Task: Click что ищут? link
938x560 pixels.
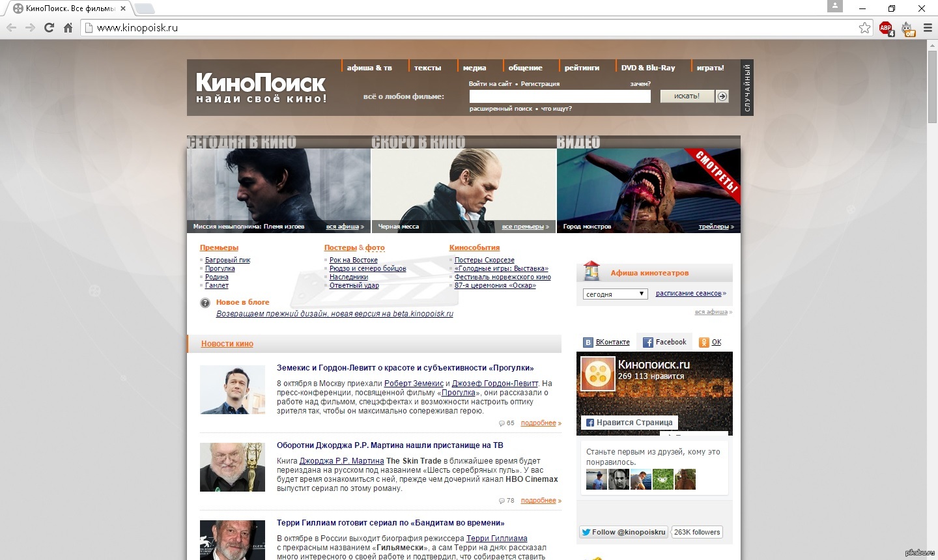Action: [556, 109]
